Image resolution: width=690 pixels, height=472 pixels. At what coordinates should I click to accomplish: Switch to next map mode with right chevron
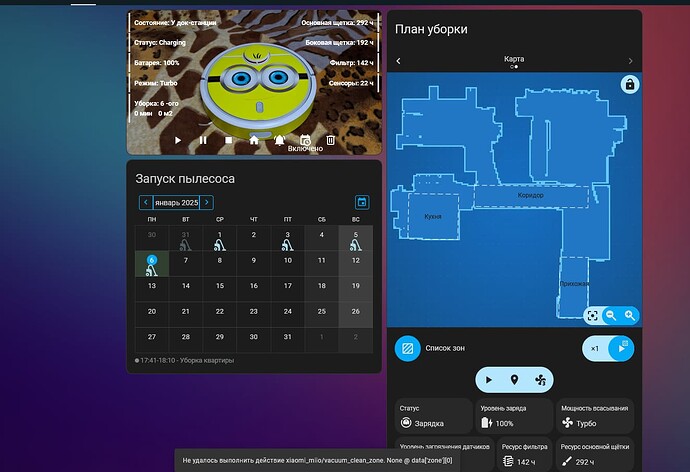630,61
